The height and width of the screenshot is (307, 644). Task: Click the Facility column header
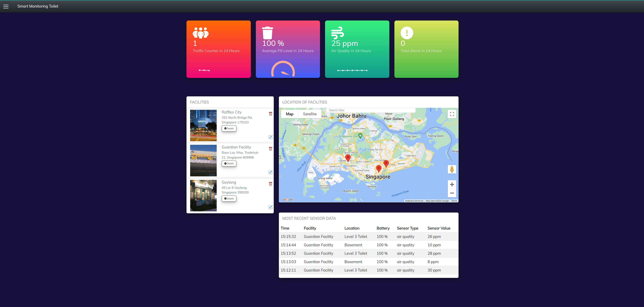pos(310,228)
